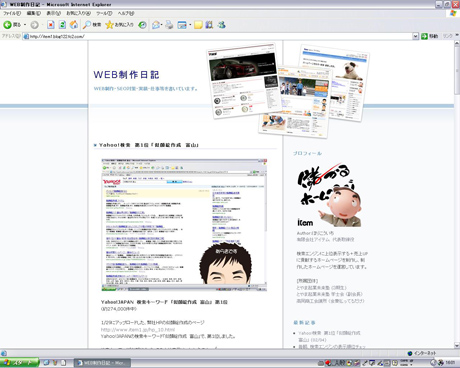Click the Edit page toolbar icon
Viewport: 460px width, 368px height.
coord(182,25)
